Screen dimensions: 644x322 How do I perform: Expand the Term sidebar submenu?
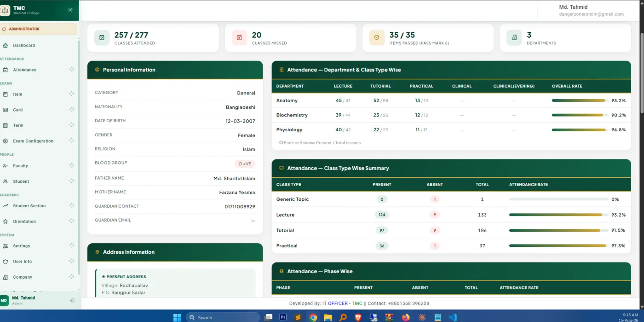72,125
